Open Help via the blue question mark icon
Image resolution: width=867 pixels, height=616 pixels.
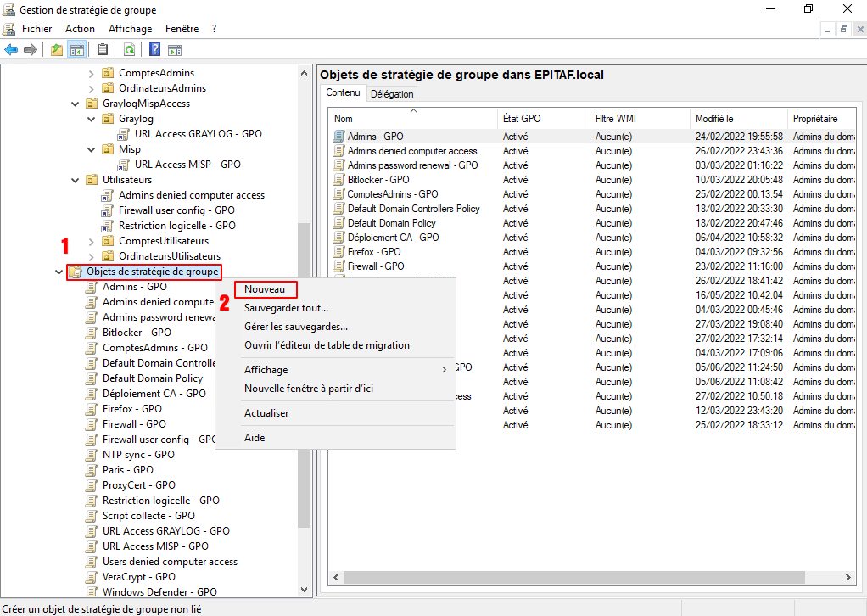(x=155, y=49)
